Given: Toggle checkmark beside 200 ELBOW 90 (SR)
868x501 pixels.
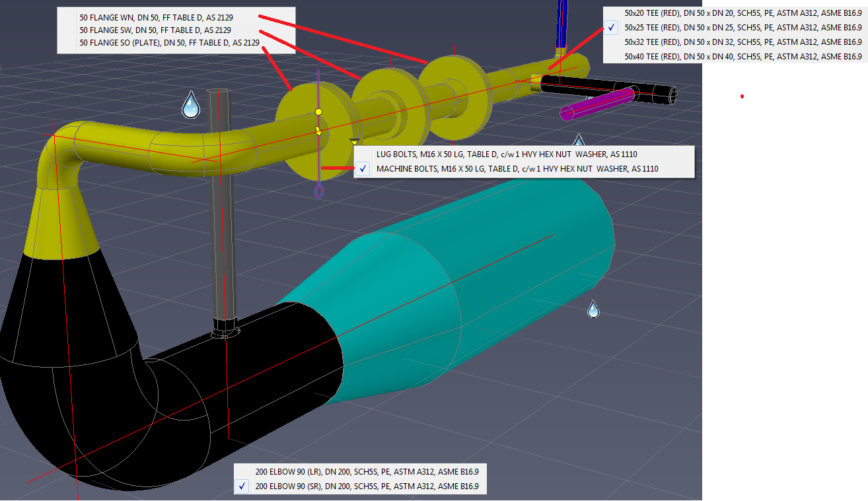Looking at the screenshot, I should (x=242, y=486).
